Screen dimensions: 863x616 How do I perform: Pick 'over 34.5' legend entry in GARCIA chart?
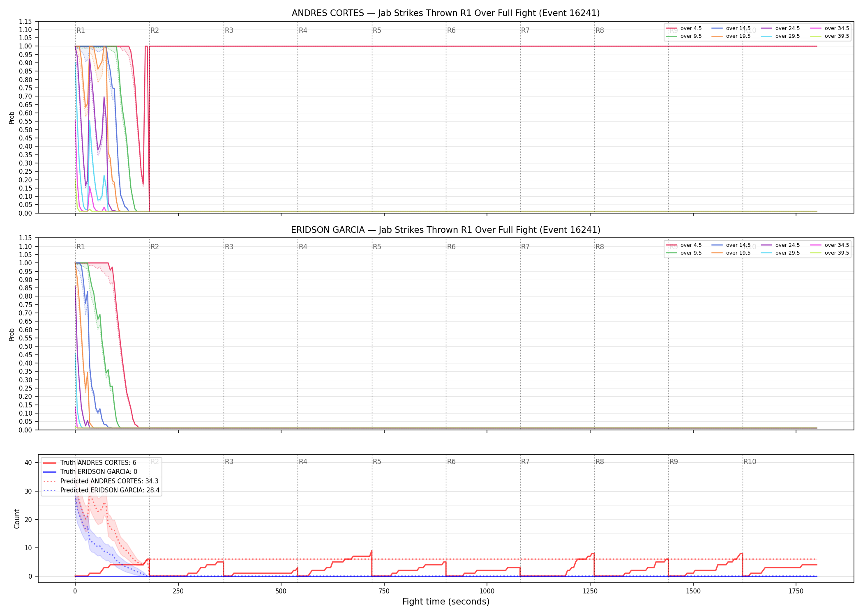point(829,245)
